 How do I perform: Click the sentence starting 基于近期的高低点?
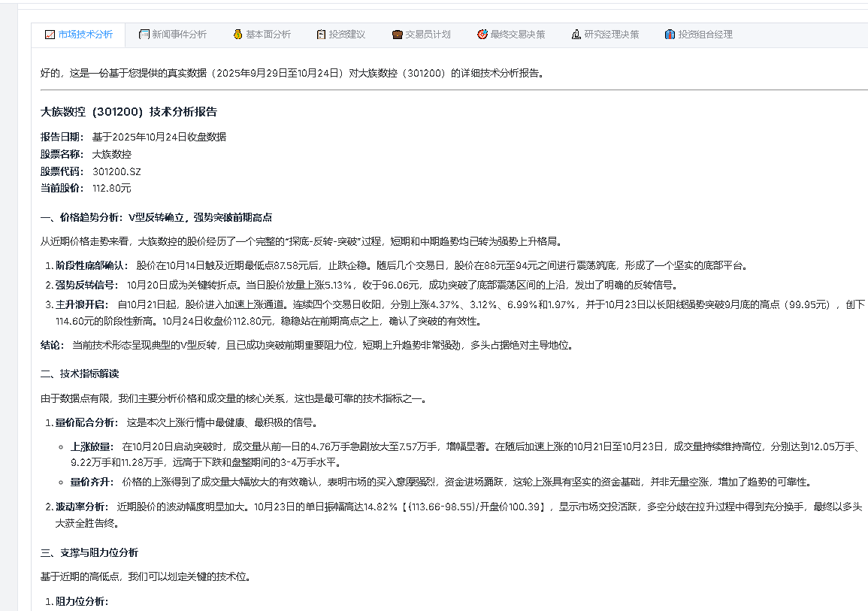(147, 576)
